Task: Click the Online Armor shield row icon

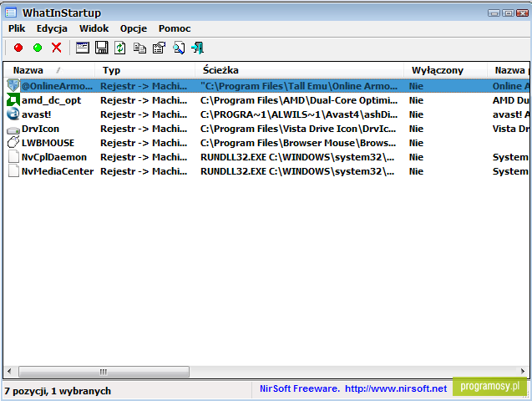Action: 13,86
